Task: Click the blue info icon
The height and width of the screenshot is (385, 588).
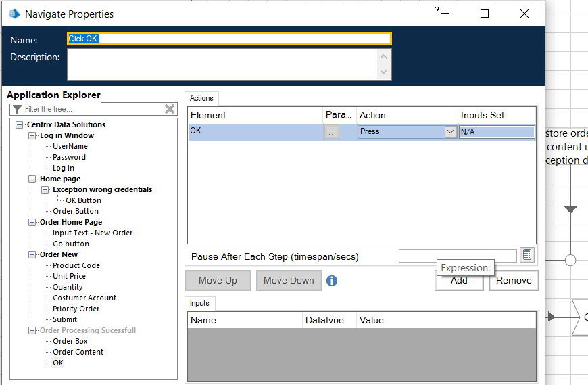Action: point(332,281)
